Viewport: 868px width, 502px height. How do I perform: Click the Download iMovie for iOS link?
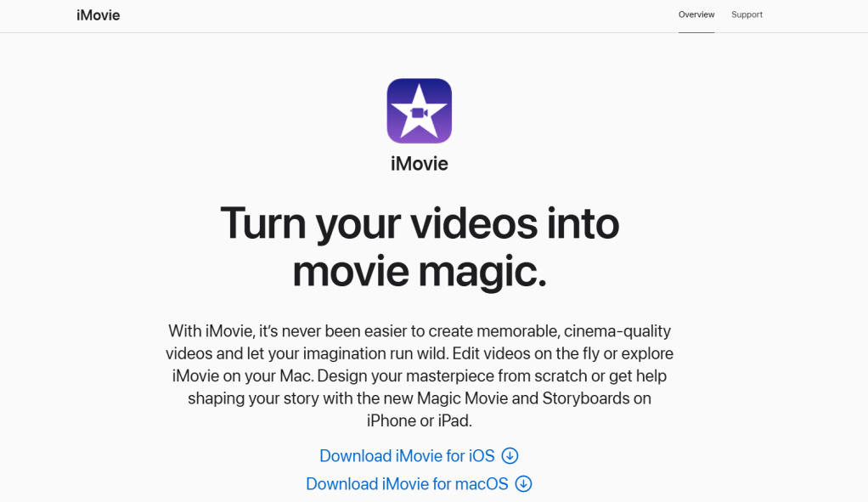(406, 456)
